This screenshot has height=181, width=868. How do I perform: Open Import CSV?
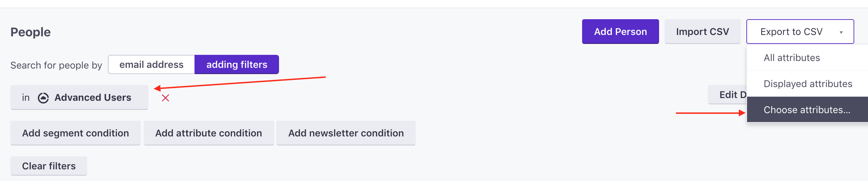(702, 32)
